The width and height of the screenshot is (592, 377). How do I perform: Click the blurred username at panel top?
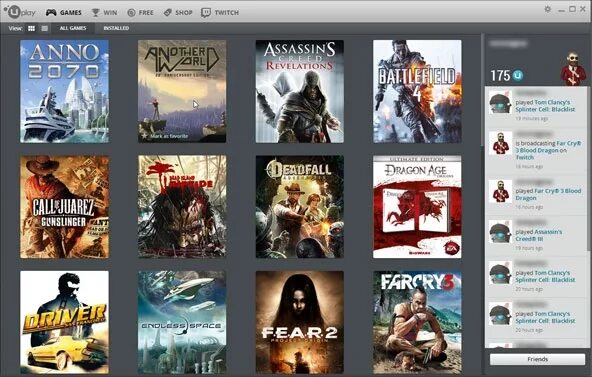[x=509, y=44]
